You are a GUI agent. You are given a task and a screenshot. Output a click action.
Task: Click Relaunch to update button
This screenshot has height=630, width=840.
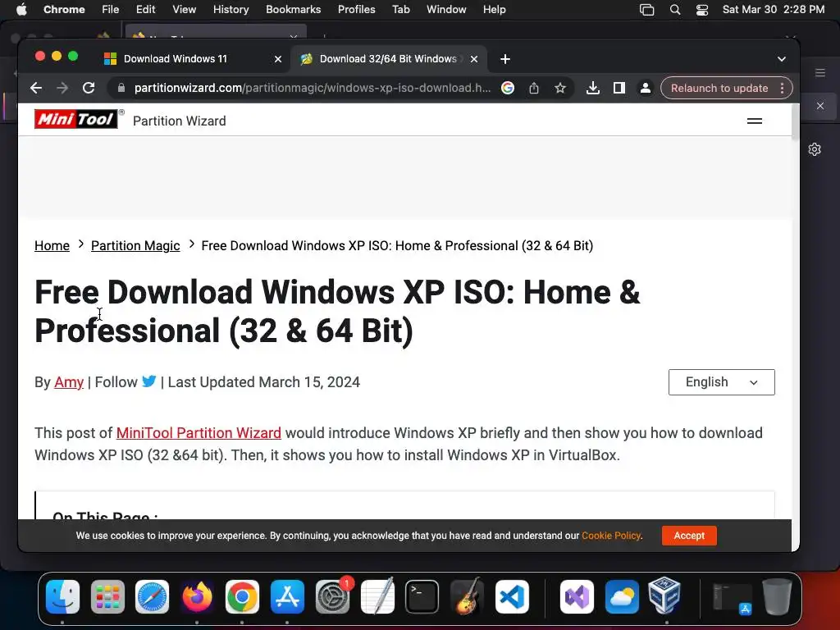click(x=719, y=88)
